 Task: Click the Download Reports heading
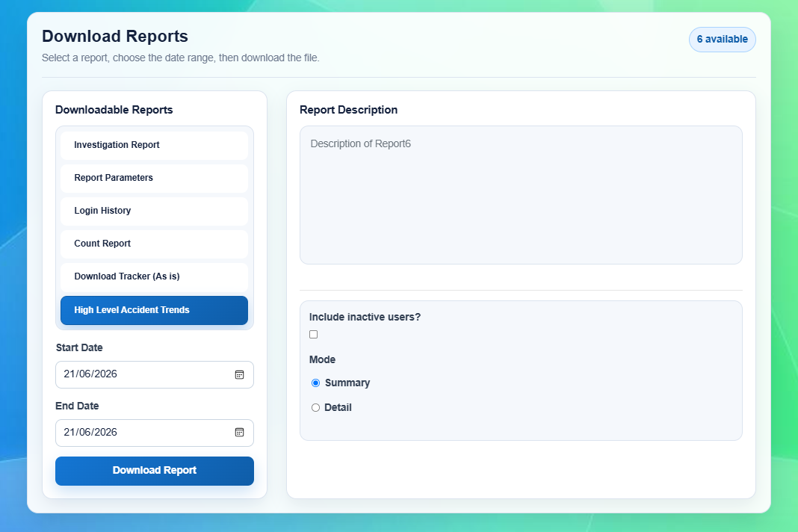115,36
